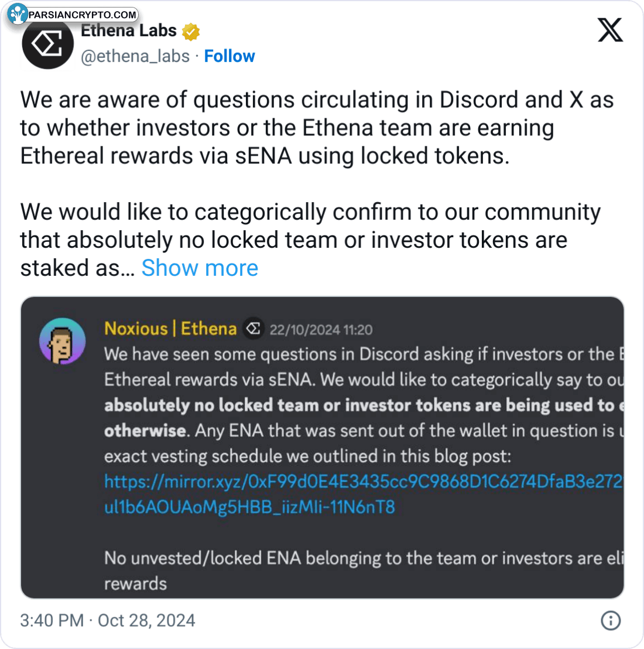Click the tweet info icon
The image size is (644, 649).
click(x=611, y=620)
